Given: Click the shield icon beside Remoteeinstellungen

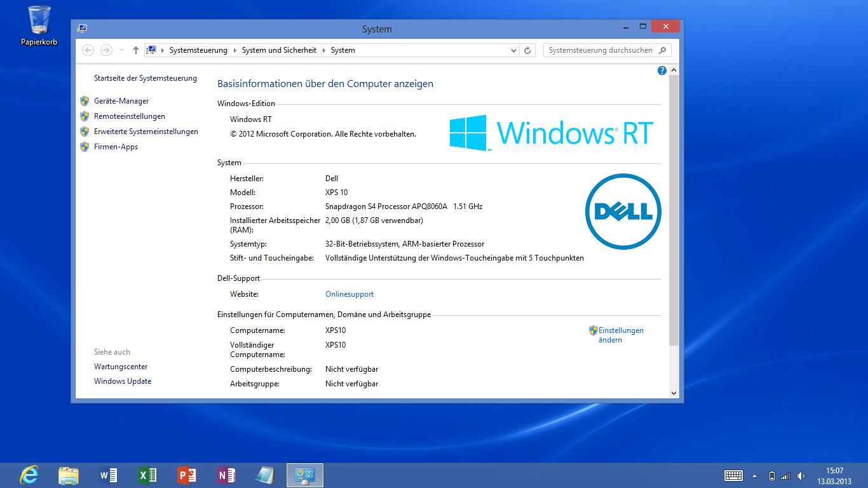Looking at the screenshot, I should pos(85,116).
